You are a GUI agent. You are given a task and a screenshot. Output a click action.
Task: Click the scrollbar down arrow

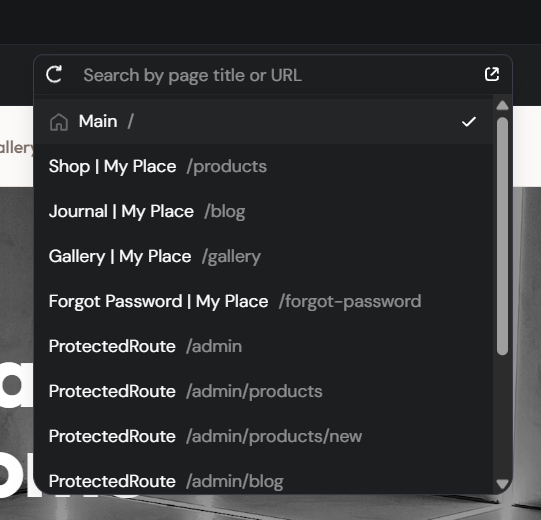502,484
